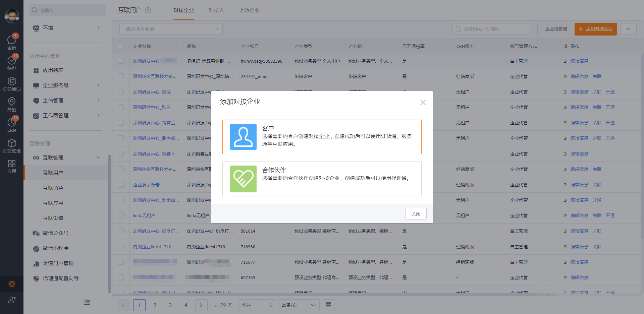644x314 pixels.
Task: Click 编辑信息 for 企业演示账号 row
Action: point(579,185)
